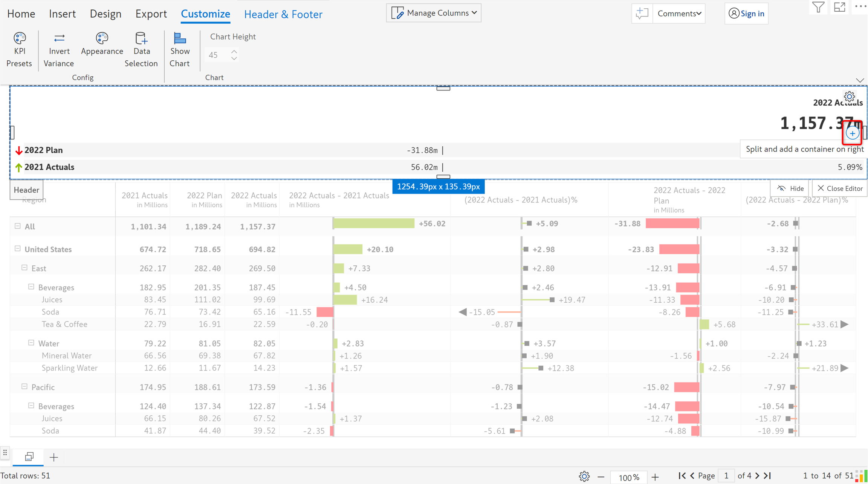Open the Data Selection tool
Viewport: 868px width, 484px height.
pyautogui.click(x=141, y=38)
